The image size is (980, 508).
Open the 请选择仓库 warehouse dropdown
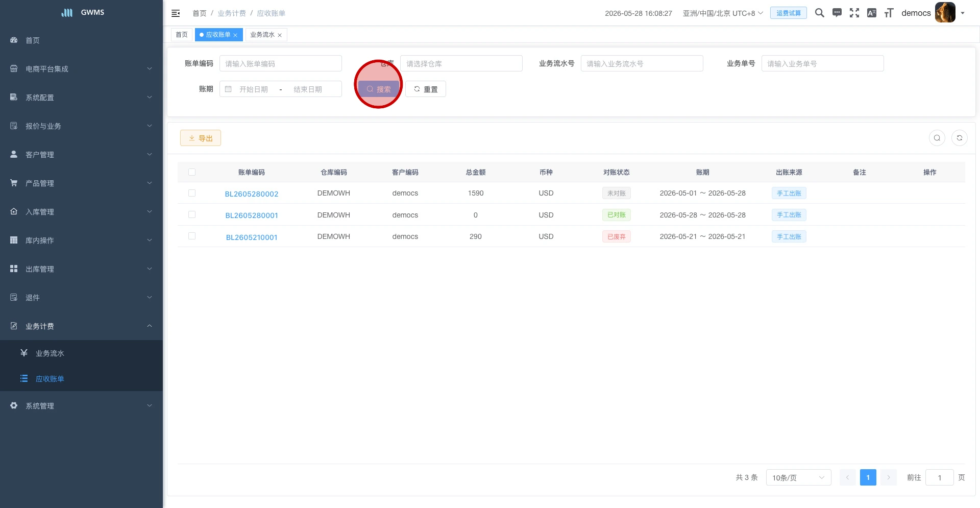click(x=461, y=64)
